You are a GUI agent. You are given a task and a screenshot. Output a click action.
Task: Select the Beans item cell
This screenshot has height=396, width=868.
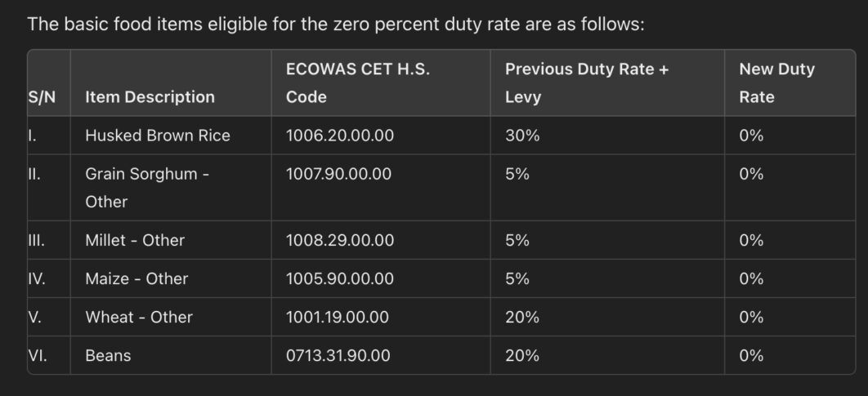(108, 355)
